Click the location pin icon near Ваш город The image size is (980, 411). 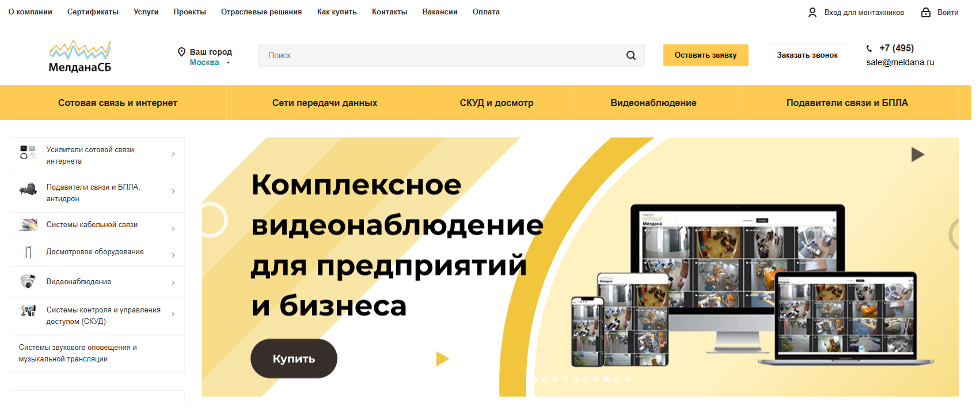[181, 52]
